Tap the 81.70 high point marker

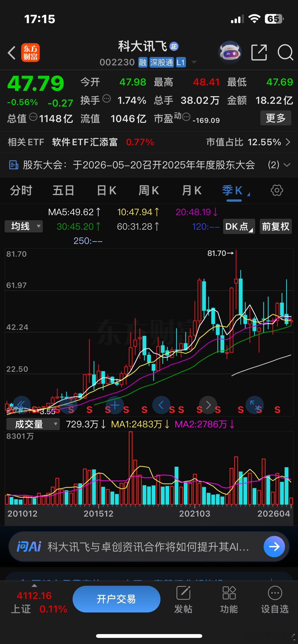[221, 253]
